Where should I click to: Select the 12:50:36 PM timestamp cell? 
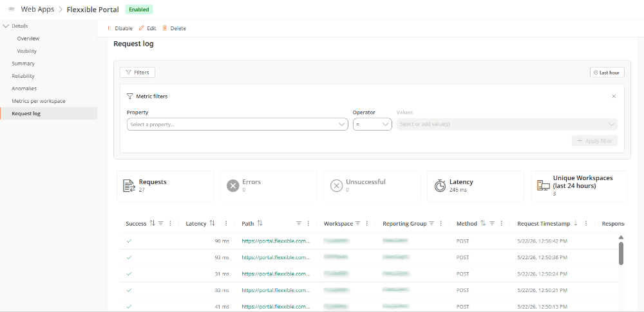click(542, 257)
